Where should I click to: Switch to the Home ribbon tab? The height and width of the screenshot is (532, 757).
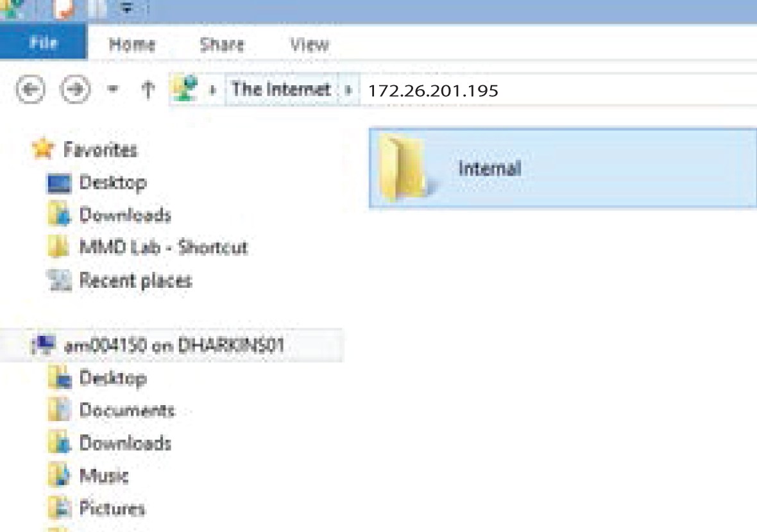tap(132, 44)
